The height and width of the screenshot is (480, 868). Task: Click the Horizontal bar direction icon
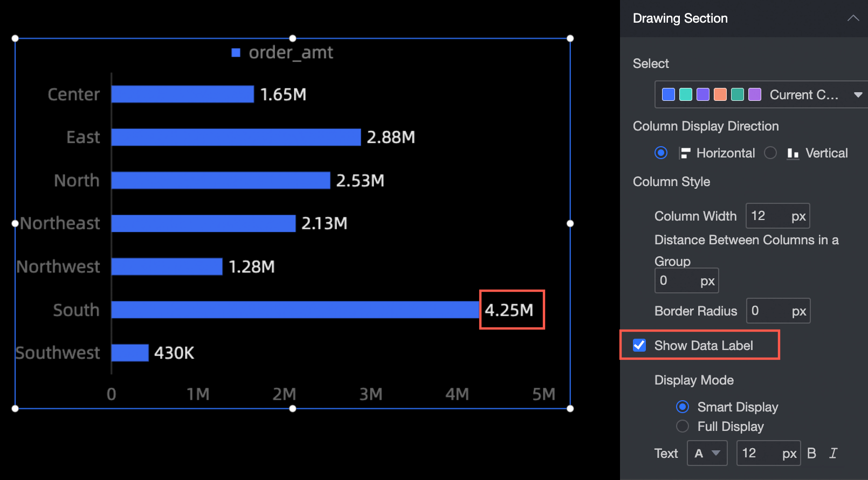685,153
